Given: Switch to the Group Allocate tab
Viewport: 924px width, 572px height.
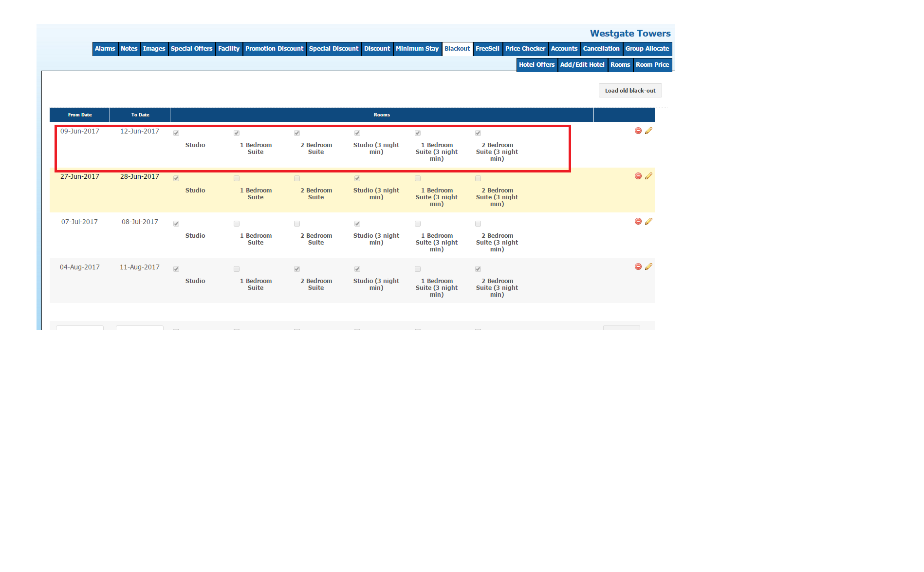Looking at the screenshot, I should click(x=647, y=49).
